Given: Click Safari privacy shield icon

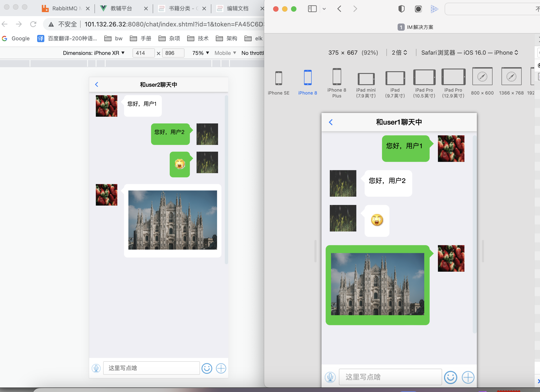Looking at the screenshot, I should pos(401,9).
